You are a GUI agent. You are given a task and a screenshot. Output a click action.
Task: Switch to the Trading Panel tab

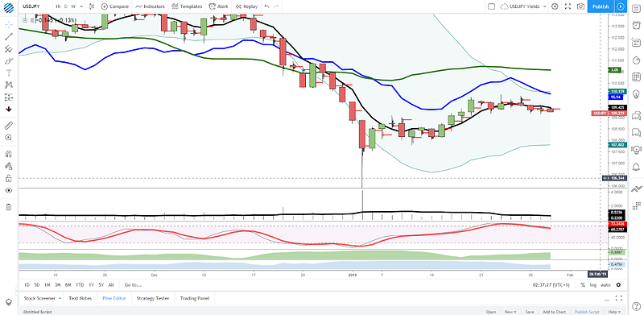(x=195, y=298)
